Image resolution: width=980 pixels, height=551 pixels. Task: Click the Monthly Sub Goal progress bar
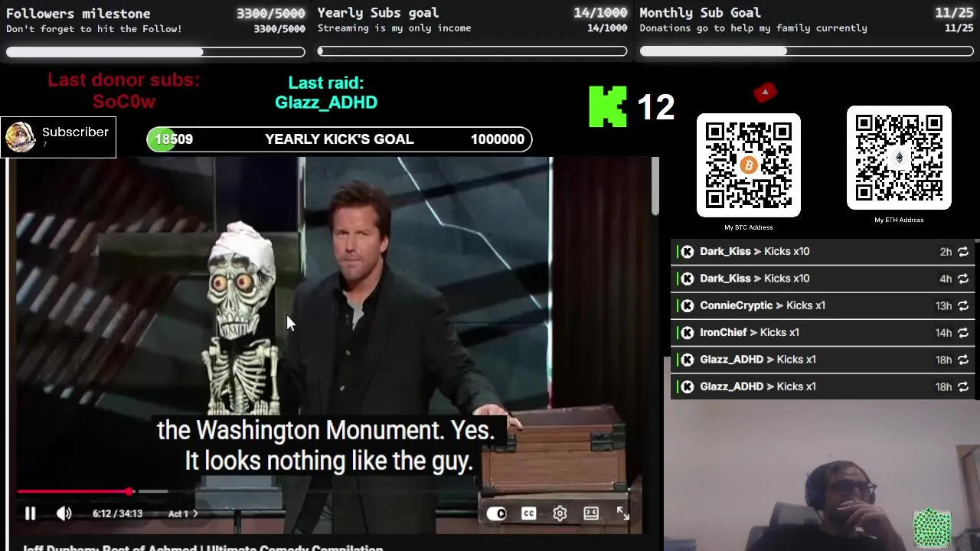(x=807, y=51)
